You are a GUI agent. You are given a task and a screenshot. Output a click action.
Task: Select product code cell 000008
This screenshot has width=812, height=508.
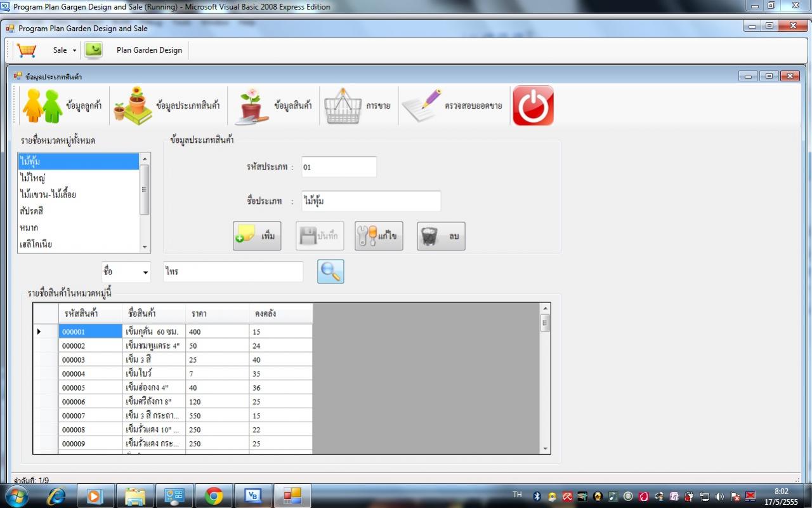90,429
